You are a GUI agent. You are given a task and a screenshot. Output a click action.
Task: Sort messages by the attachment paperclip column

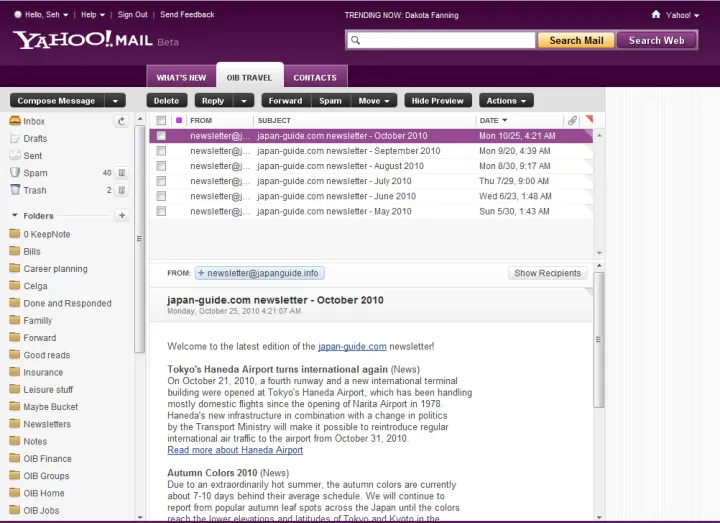pos(572,120)
